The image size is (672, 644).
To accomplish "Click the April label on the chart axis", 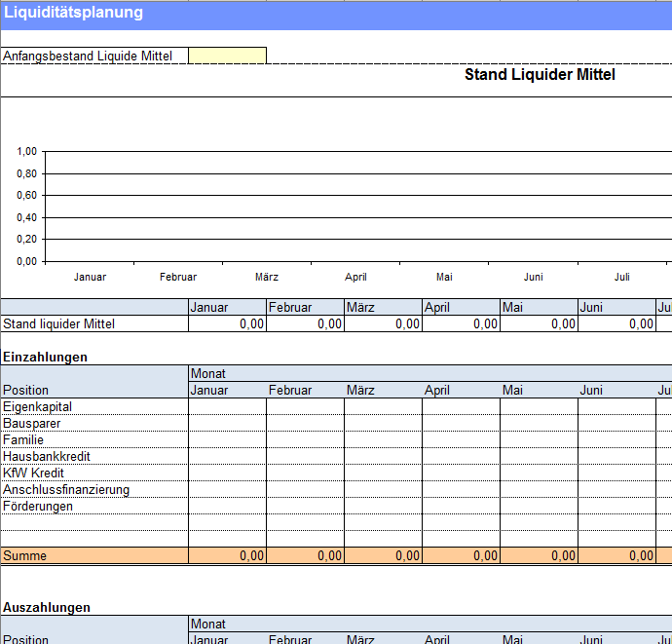I will 355,277.
